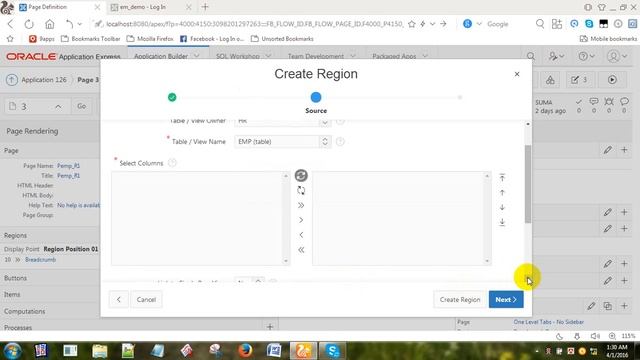Remove selected column with left chevron
640x360 pixels.
pos(301,235)
